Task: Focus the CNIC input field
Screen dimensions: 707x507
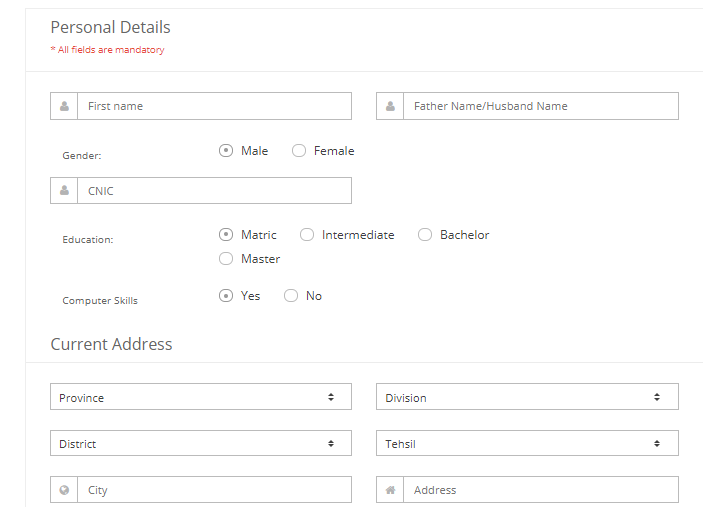Action: point(215,190)
